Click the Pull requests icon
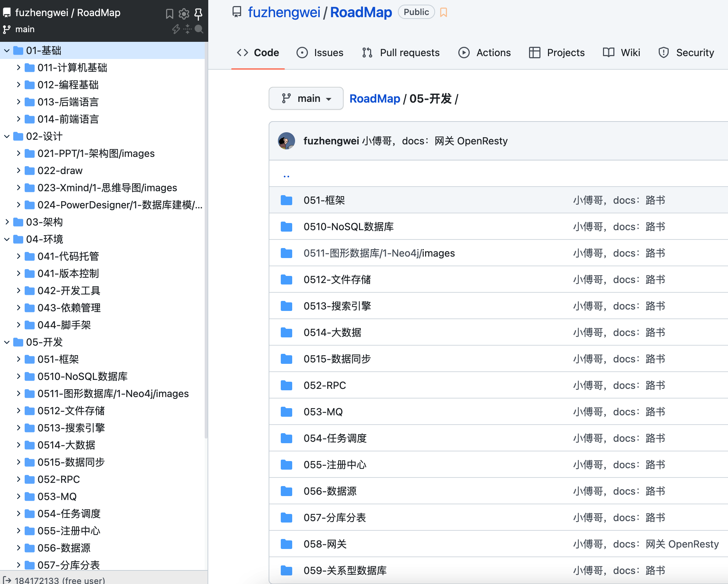Screen dimensions: 728x584 pos(368,53)
